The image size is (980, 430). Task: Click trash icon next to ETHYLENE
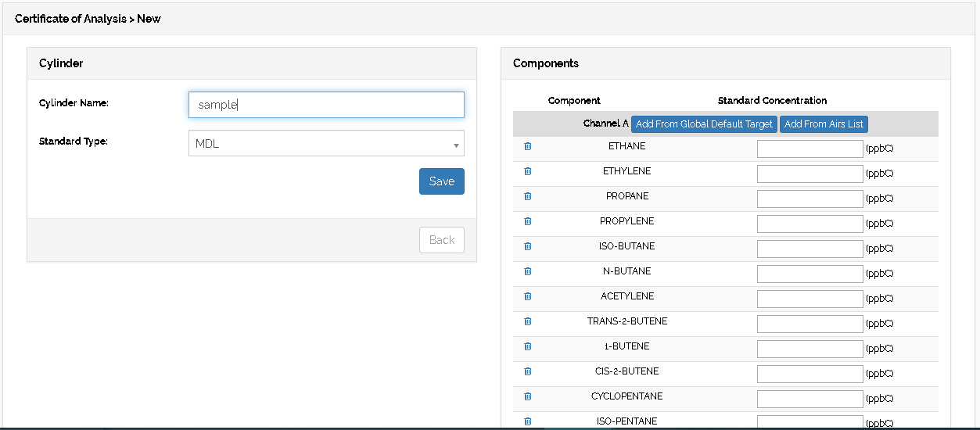[x=528, y=171]
